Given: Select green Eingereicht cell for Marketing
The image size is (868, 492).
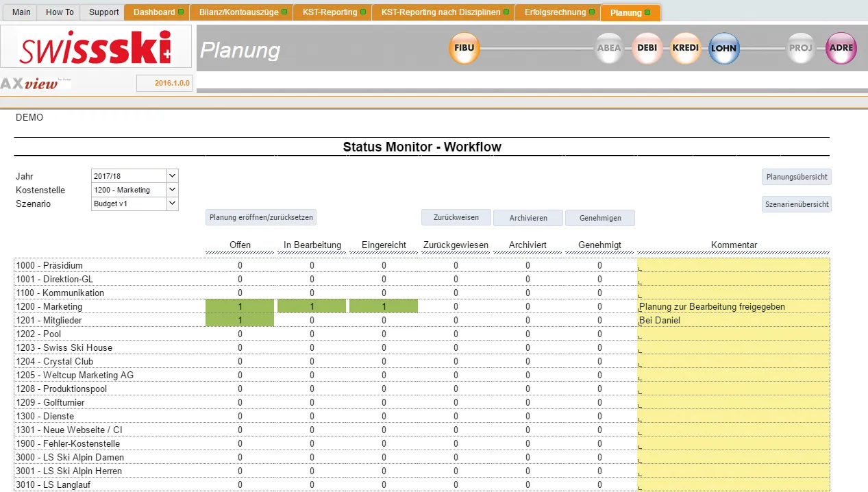Looking at the screenshot, I should click(384, 306).
